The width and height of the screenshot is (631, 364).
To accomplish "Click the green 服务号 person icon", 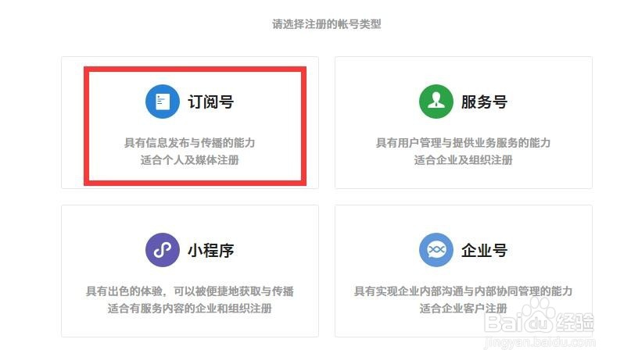I will [436, 102].
